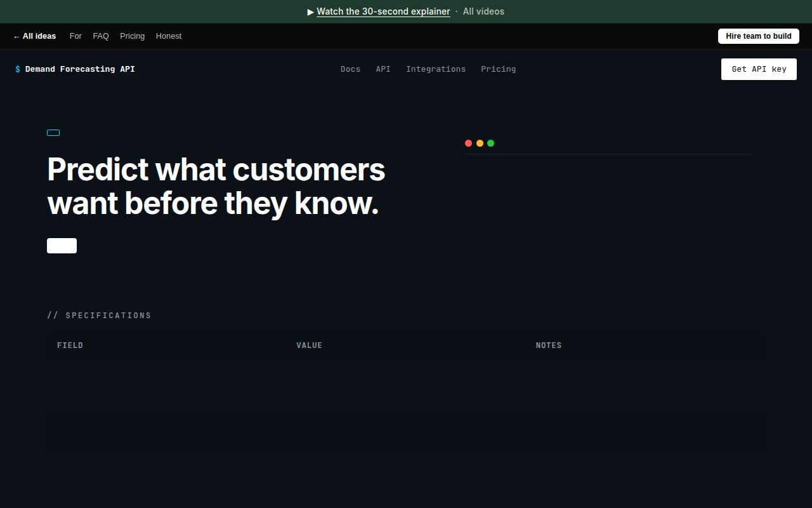Click the white button below the headline

[62, 246]
